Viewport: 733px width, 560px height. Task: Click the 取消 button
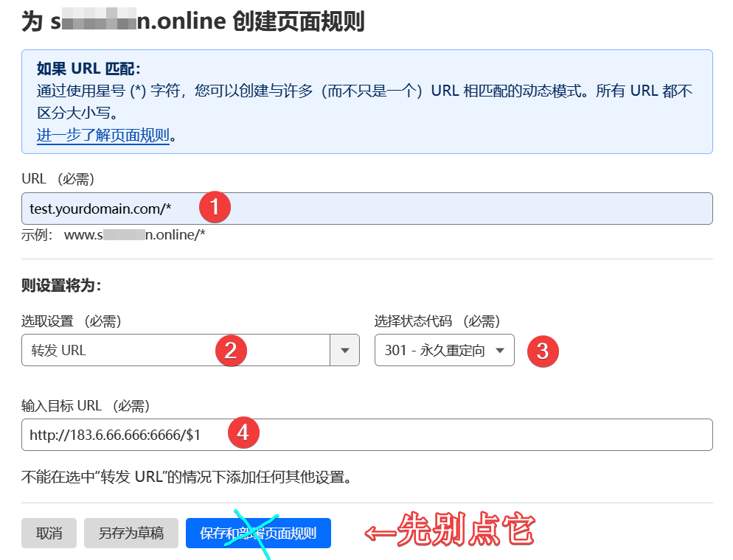(x=49, y=533)
